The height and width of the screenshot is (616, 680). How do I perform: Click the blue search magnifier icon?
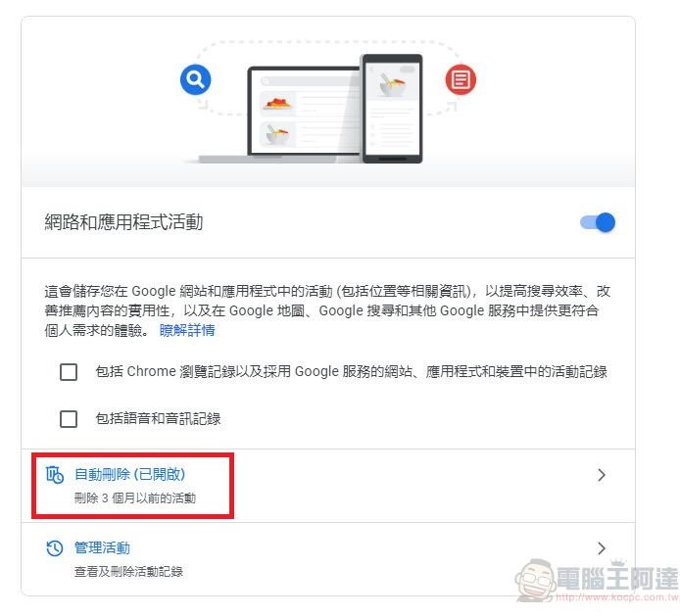coord(196,79)
